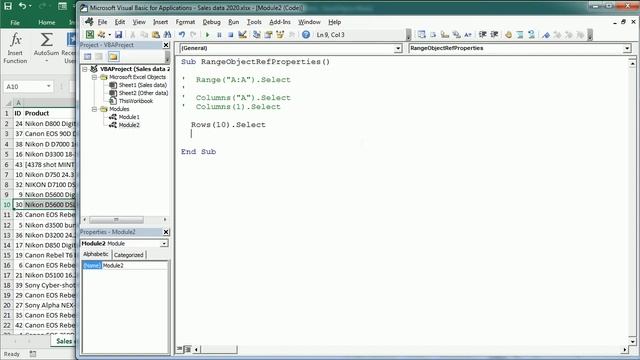Open the Object Browser toolbar icon

[x=280, y=35]
